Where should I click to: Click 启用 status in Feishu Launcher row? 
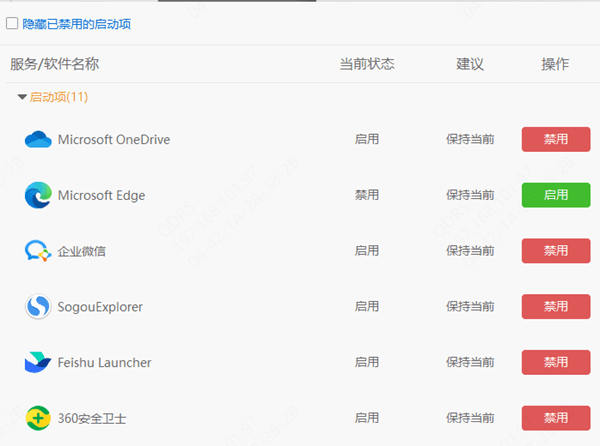(x=367, y=362)
